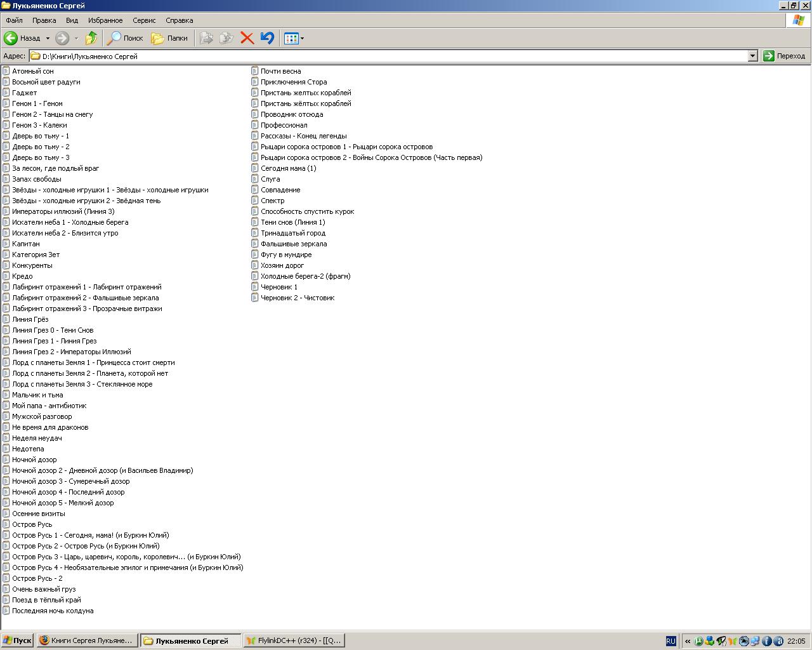Click the file icon beside Профессионал
The width and height of the screenshot is (812, 650).
point(255,125)
